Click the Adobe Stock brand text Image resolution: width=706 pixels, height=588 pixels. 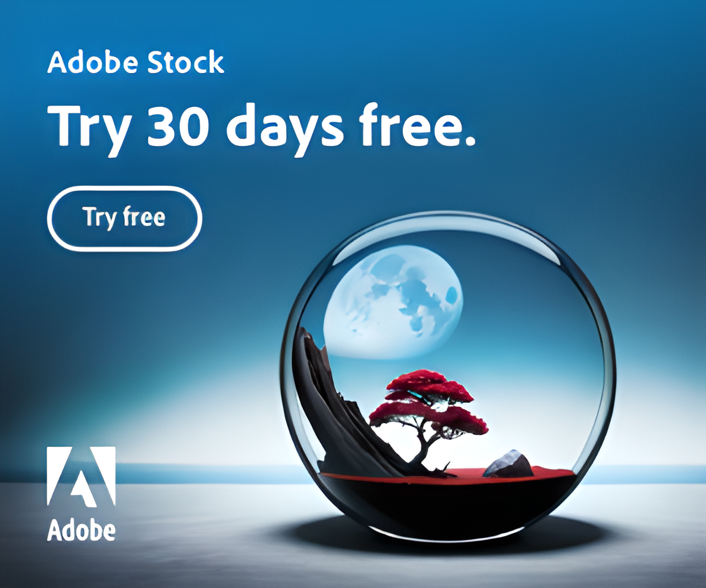click(136, 62)
